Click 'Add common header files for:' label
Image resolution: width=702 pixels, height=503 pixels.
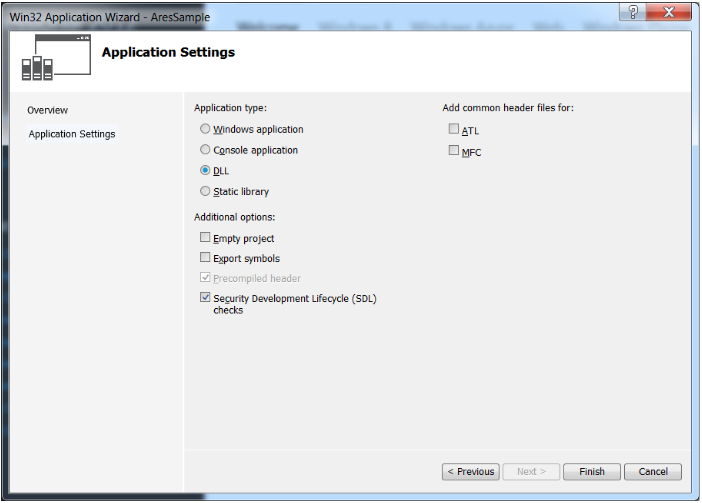[x=508, y=108]
